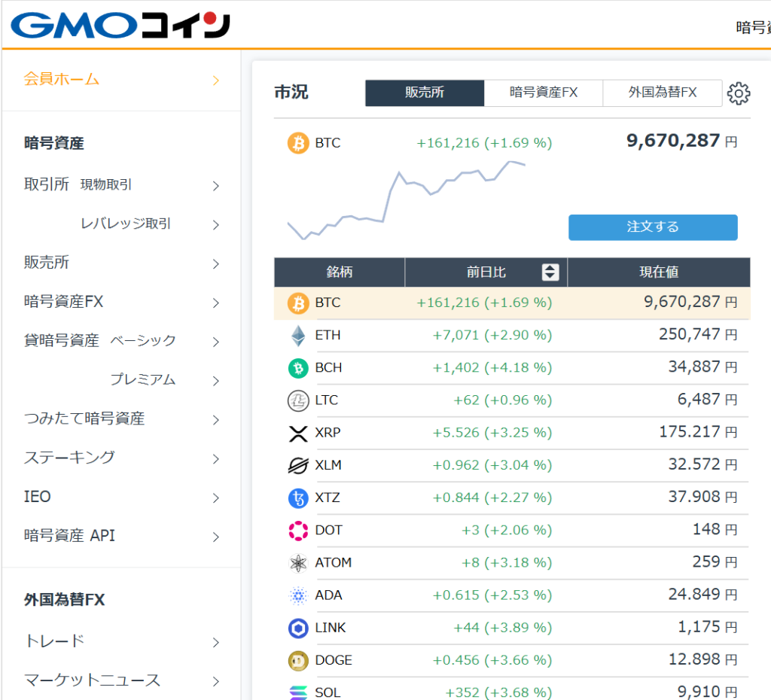Expand the つみたて暗号資産 chevron arrow
The width and height of the screenshot is (771, 700).
[216, 420]
